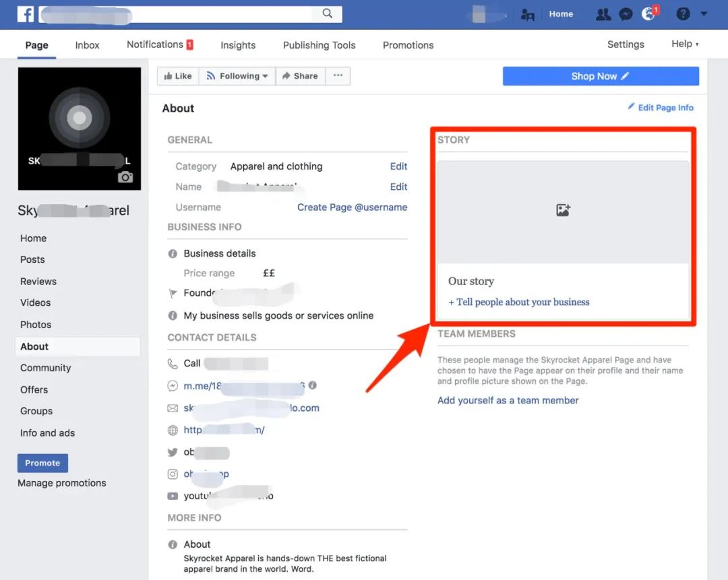Click the Share button
Viewport: 728px width, 580px height.
click(301, 75)
